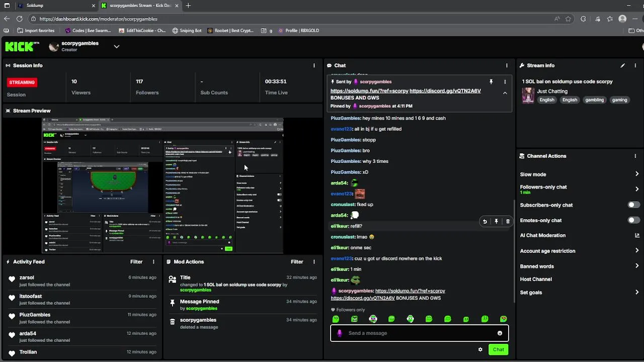Viewport: 644px width, 362px height.
Task: Expand Set goals options
Action: [x=637, y=292]
